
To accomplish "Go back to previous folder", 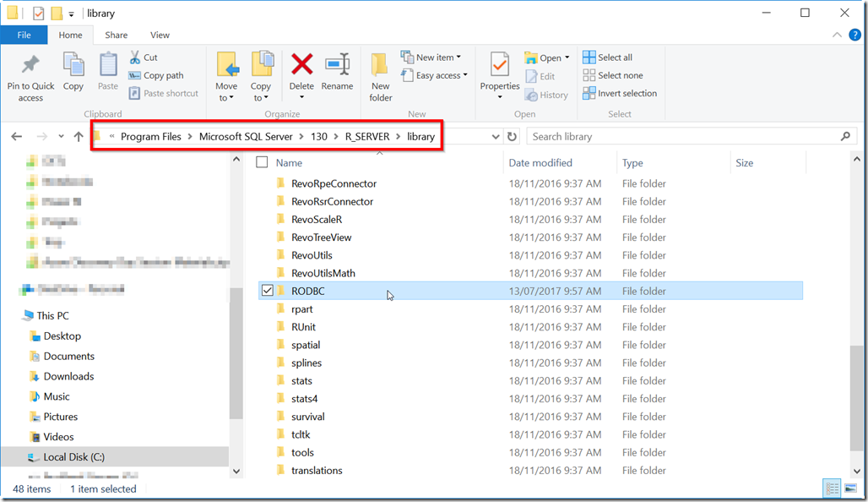I will click(x=17, y=136).
